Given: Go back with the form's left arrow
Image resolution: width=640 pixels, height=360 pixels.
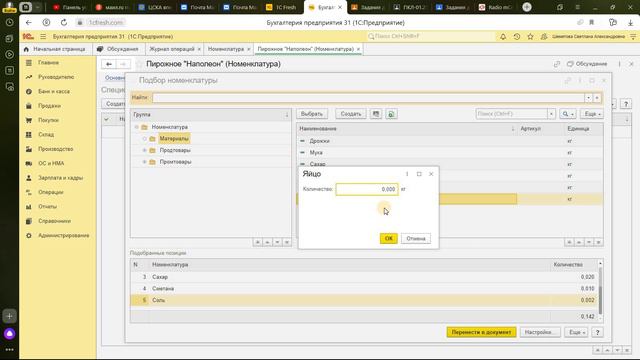Looking at the screenshot, I should [x=109, y=64].
